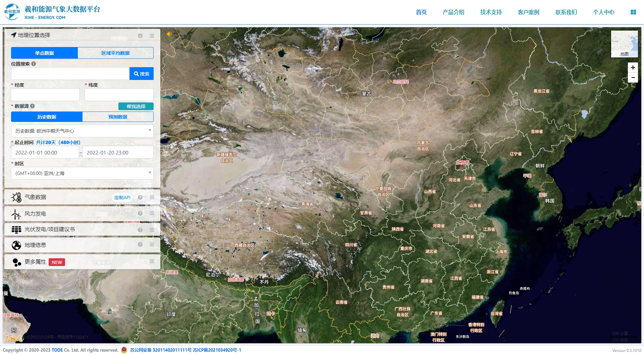Image resolution: width=644 pixels, height=355 pixels.
Task: Click the 光伏发电 solar panel icon
Action: click(16, 229)
